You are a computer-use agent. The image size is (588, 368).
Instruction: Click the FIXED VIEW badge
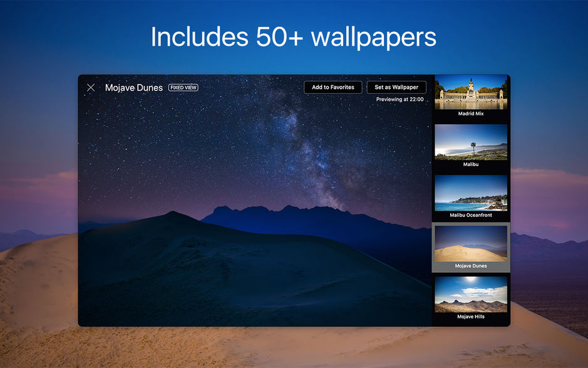[182, 88]
